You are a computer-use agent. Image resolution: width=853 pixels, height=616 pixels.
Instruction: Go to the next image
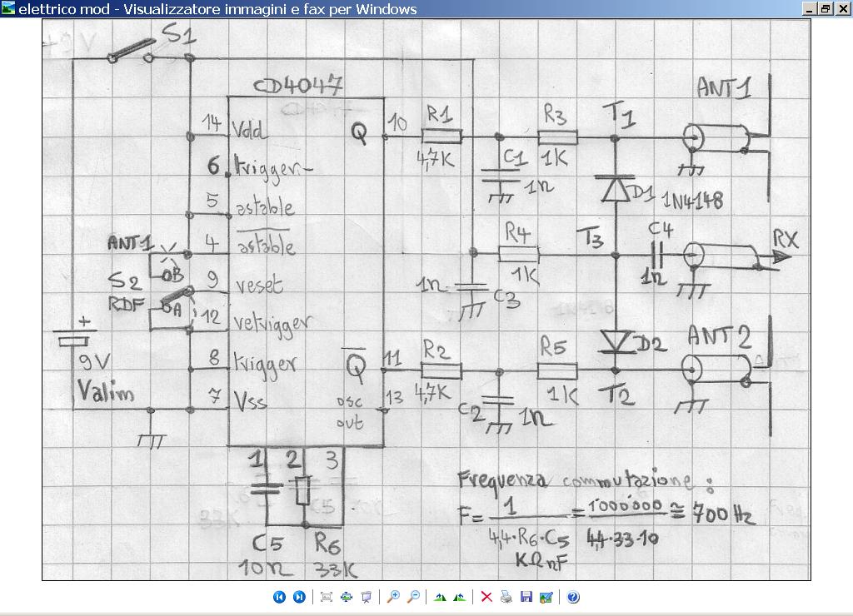pos(298,597)
